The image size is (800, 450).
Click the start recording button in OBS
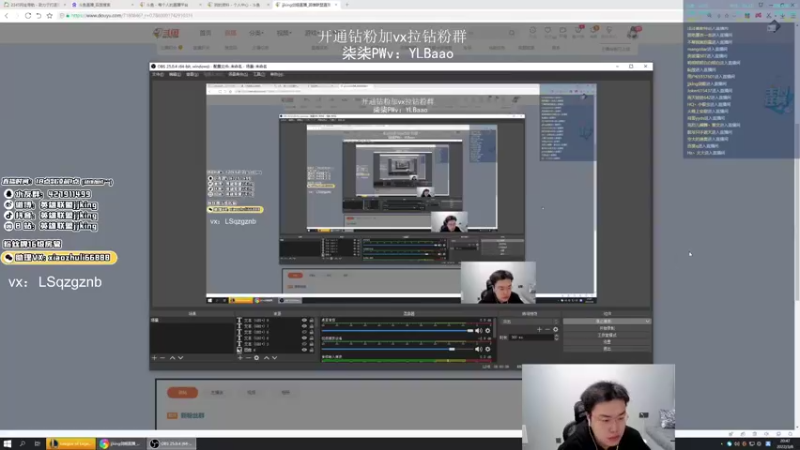[x=607, y=328]
